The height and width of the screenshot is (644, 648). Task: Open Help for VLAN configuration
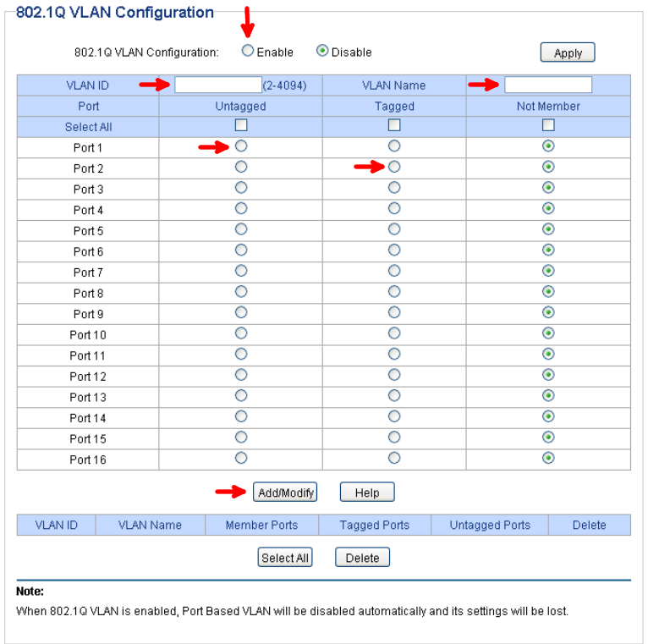[367, 492]
